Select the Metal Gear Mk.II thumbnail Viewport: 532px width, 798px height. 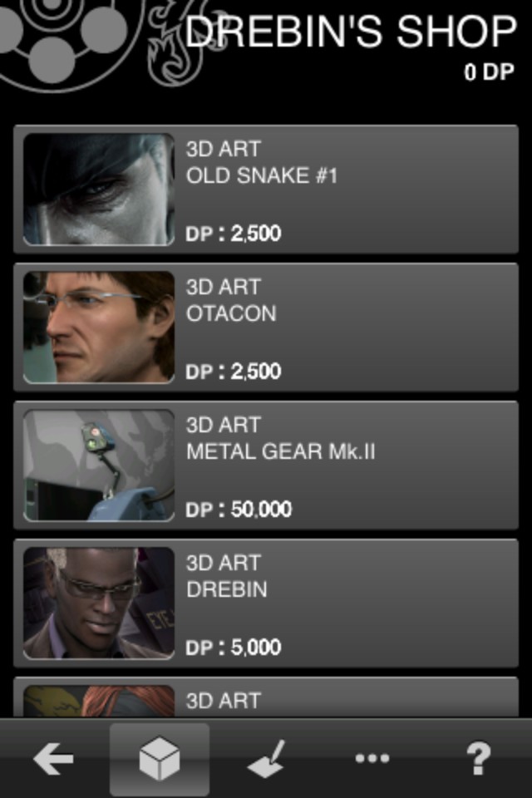pos(99,465)
